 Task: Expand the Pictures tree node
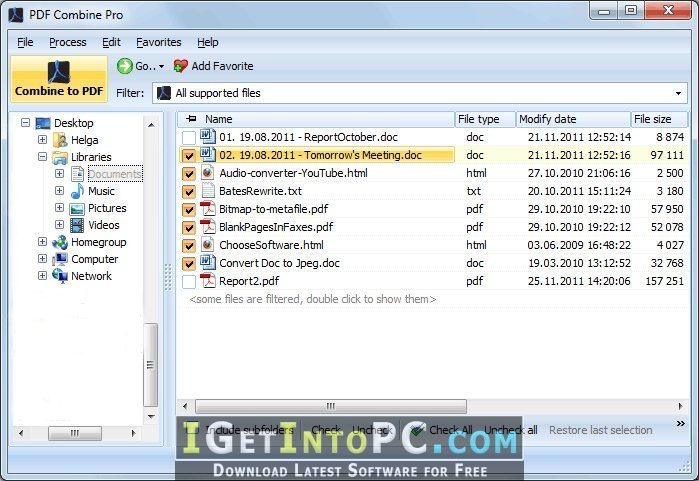(59, 208)
